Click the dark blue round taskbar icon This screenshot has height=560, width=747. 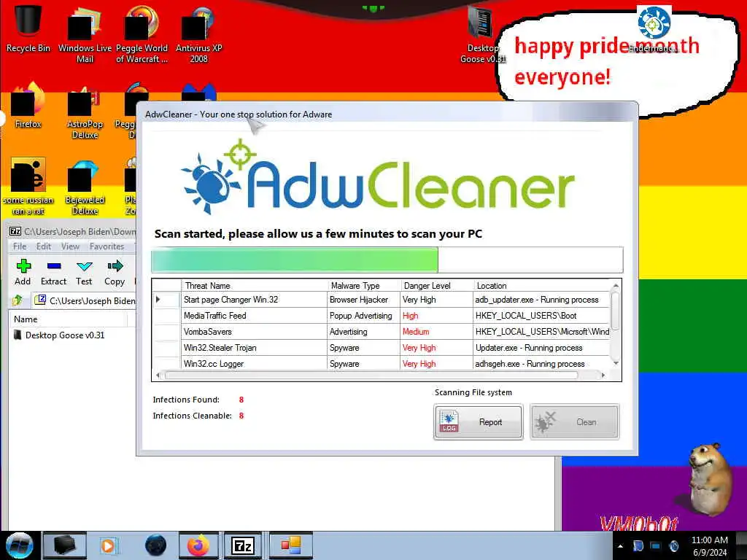click(x=155, y=545)
